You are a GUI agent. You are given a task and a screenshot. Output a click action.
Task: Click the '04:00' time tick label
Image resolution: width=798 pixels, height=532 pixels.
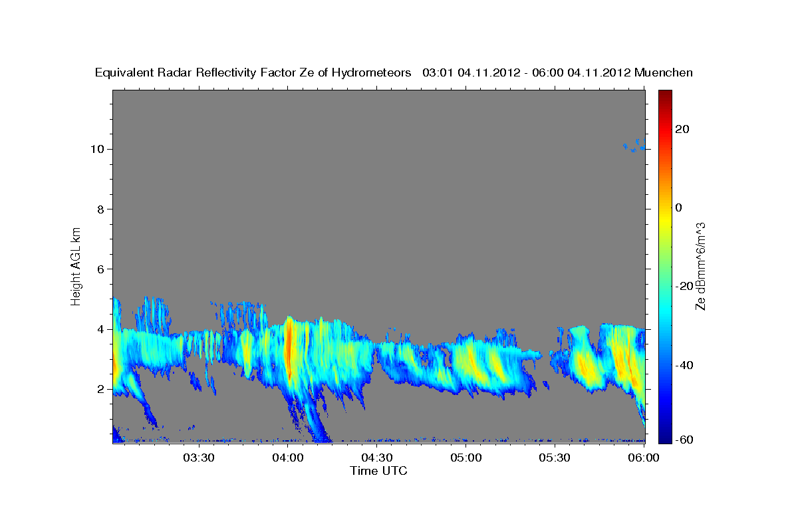coord(289,458)
